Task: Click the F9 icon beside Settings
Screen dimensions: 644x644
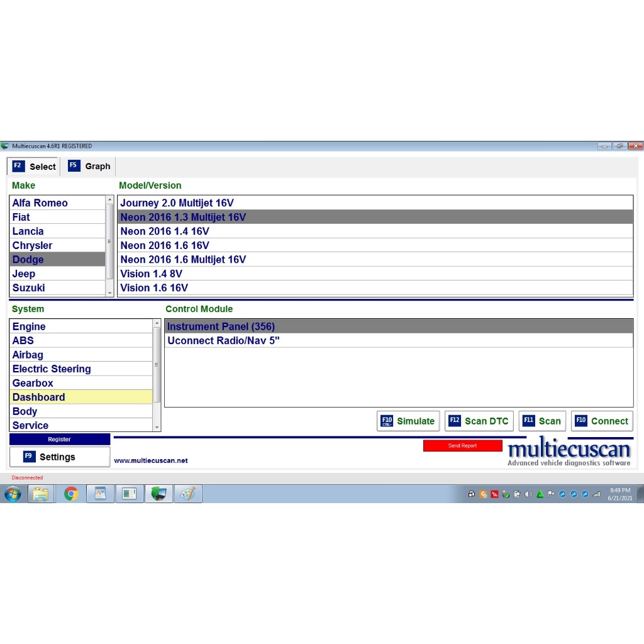Action: [x=29, y=457]
